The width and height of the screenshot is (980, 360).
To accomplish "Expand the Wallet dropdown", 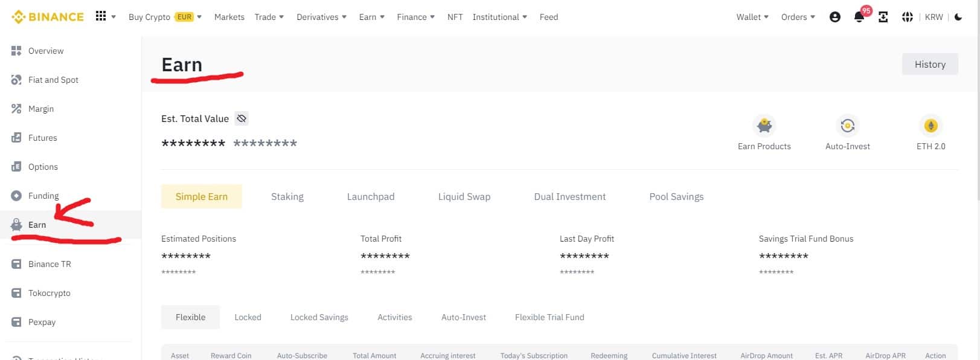I will (x=752, y=17).
